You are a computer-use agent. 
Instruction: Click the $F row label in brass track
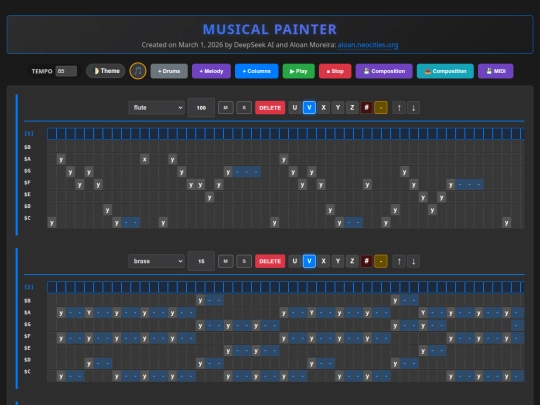click(28, 336)
